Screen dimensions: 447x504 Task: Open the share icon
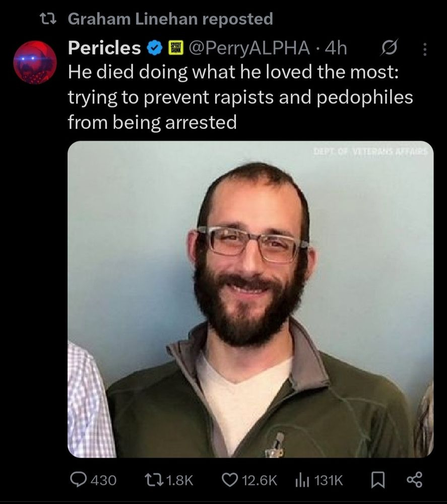point(415,480)
